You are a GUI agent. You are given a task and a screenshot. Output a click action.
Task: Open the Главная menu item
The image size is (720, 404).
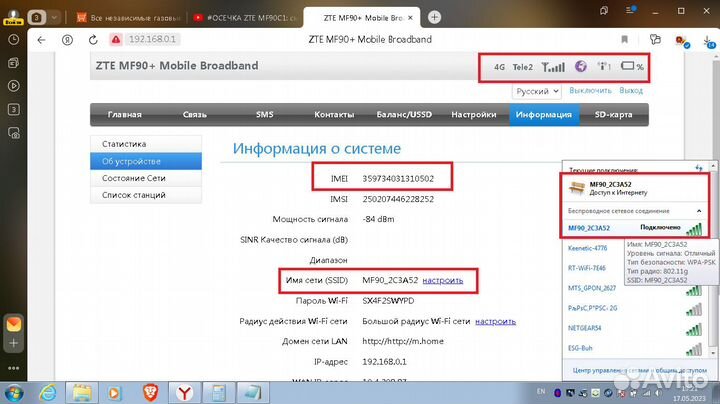click(124, 115)
